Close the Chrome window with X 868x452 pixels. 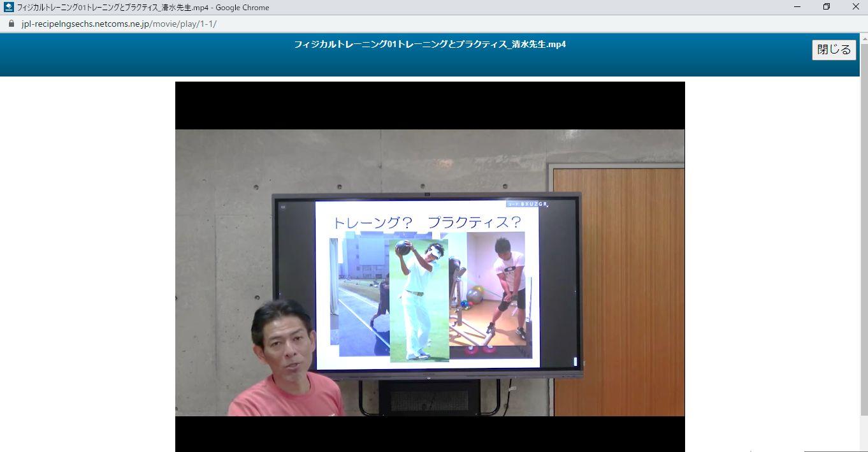(x=855, y=7)
